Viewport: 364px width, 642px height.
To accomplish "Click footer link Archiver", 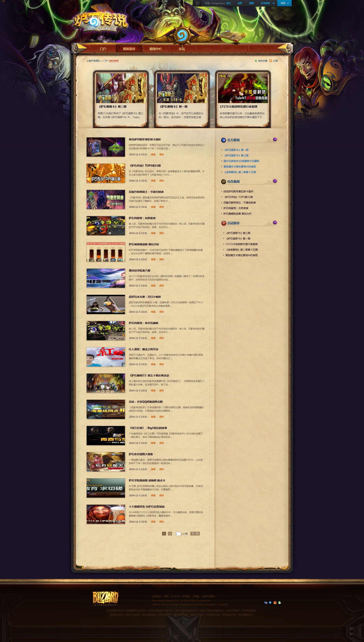I will click(176, 596).
